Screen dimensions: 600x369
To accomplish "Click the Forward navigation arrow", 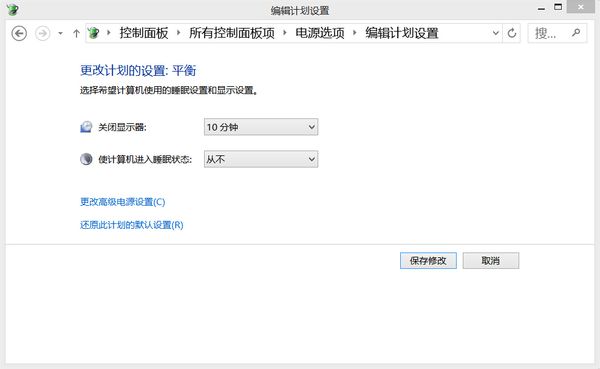I will coord(42,33).
